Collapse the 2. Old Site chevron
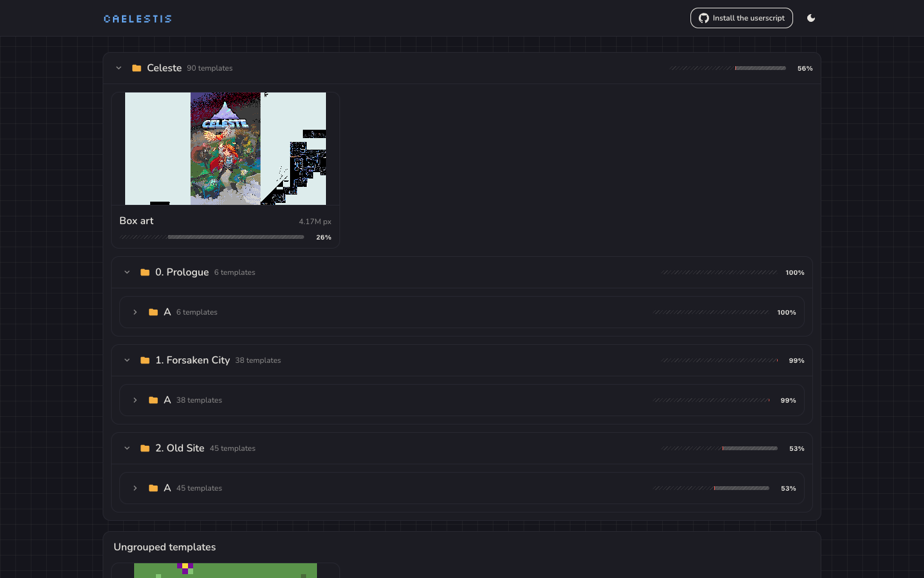Image resolution: width=924 pixels, height=578 pixels. point(127,448)
